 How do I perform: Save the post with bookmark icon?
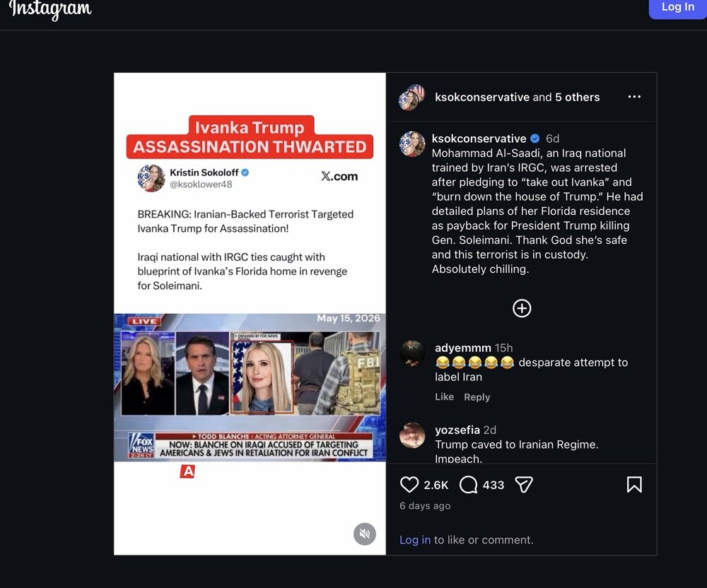634,485
